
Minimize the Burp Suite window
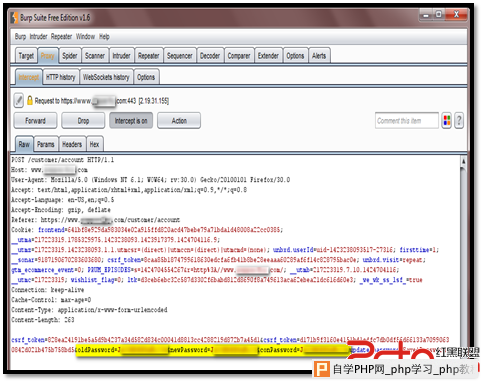(x=426, y=15)
